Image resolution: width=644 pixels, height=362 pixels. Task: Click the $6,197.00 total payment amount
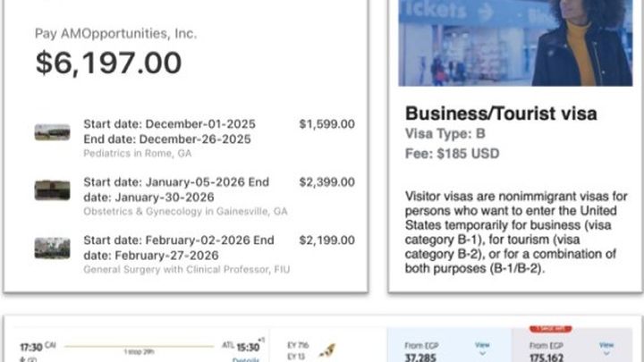pos(108,63)
